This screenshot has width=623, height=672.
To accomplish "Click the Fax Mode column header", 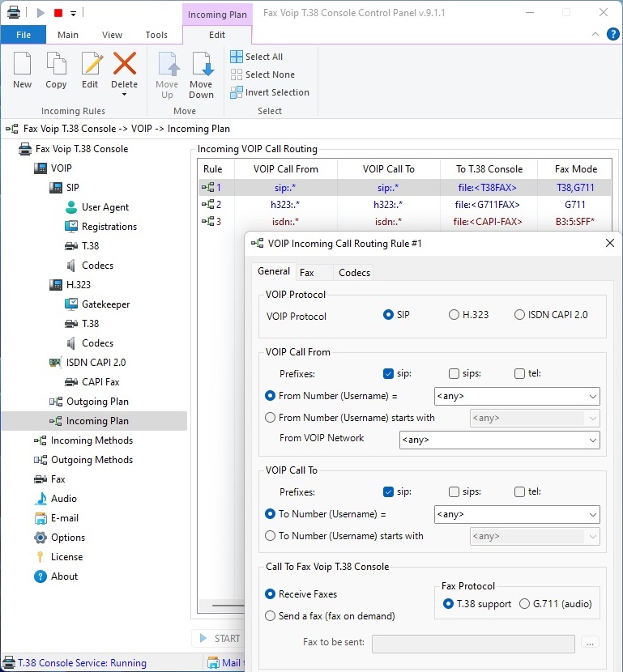I will click(x=575, y=169).
